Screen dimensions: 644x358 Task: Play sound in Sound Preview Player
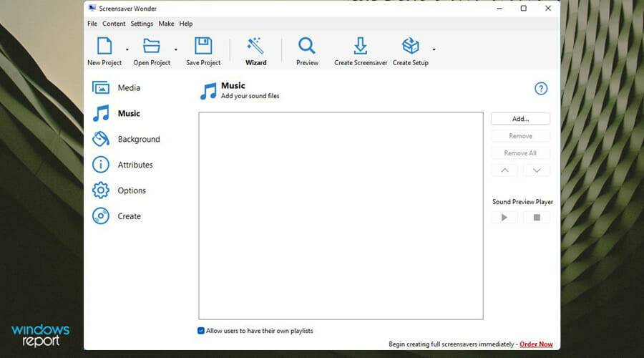tap(504, 218)
